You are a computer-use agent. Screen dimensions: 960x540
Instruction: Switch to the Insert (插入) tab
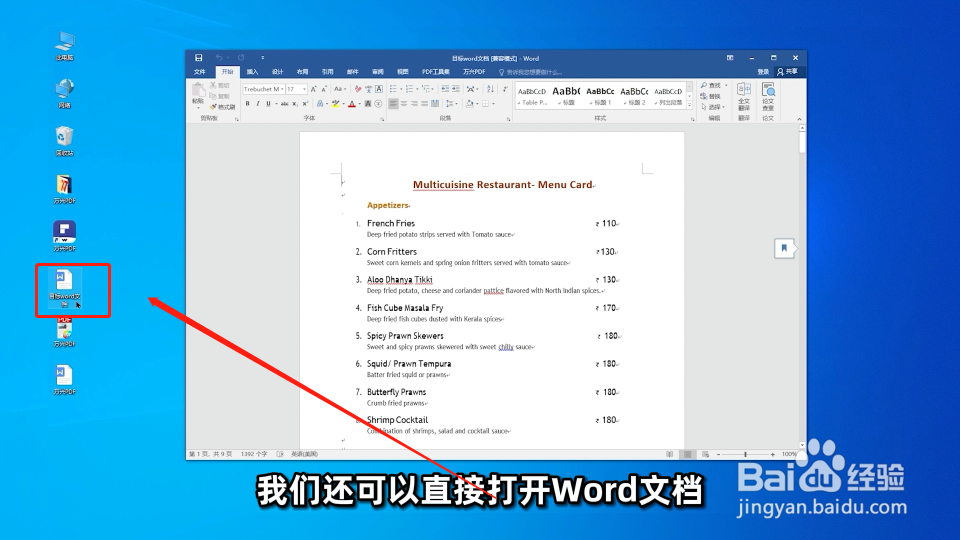[x=252, y=72]
